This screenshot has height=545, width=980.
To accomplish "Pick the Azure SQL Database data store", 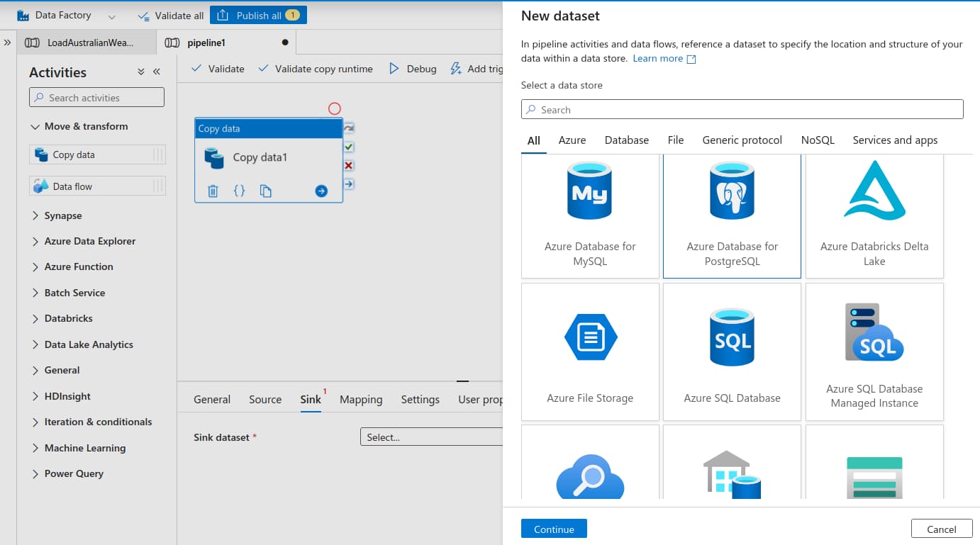I will click(732, 351).
